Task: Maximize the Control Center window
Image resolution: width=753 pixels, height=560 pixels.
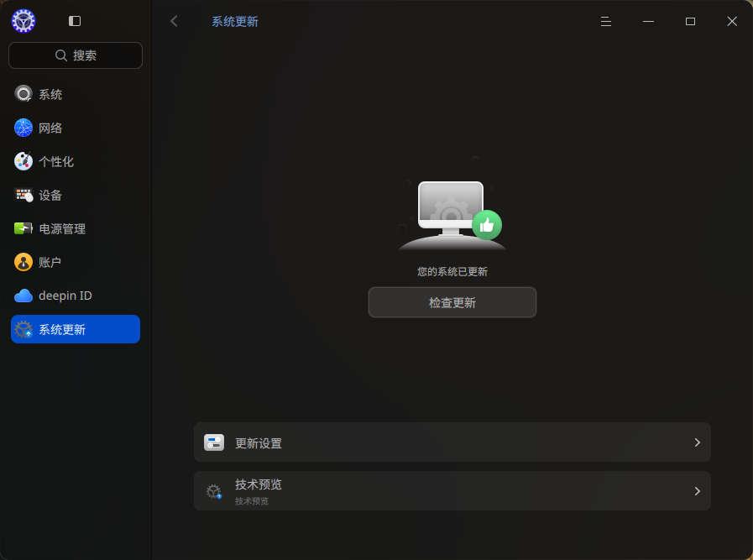Action: pos(690,22)
